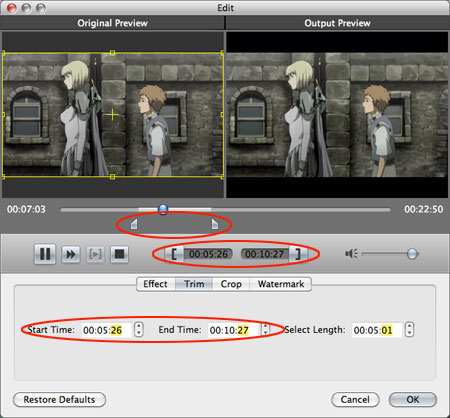Click the Start Time stepper arrows

(139, 330)
